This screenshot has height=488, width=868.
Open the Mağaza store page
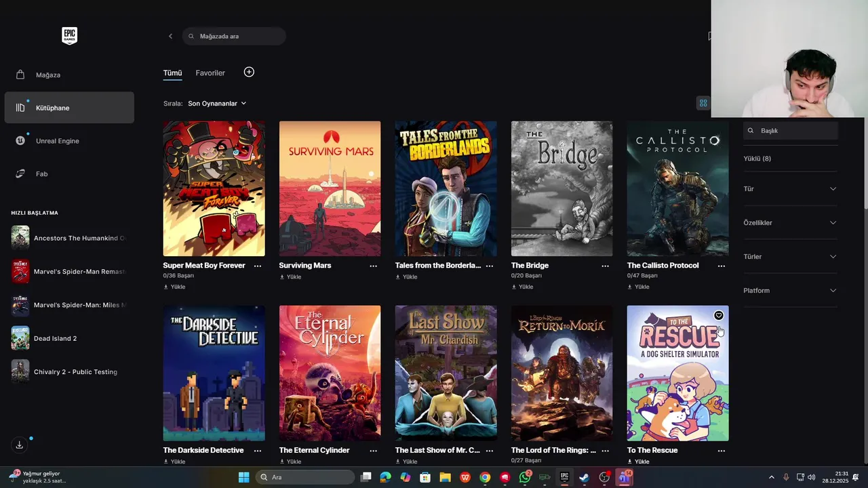click(x=69, y=75)
